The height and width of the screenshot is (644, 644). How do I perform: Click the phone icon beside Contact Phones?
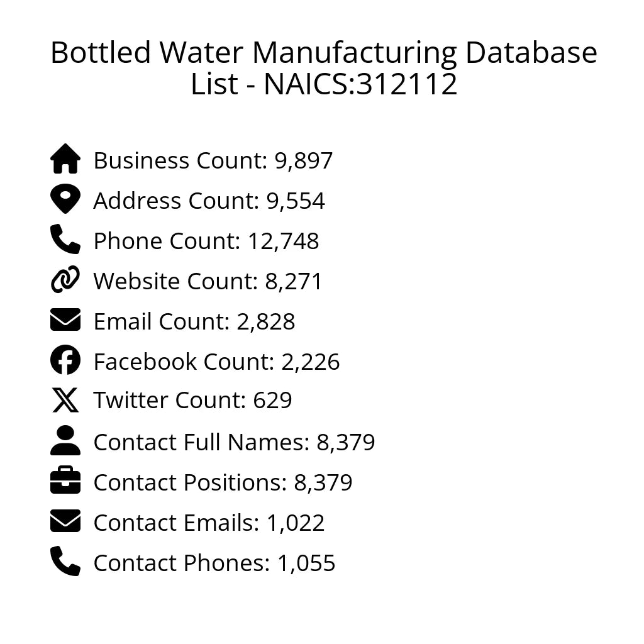pos(65,562)
